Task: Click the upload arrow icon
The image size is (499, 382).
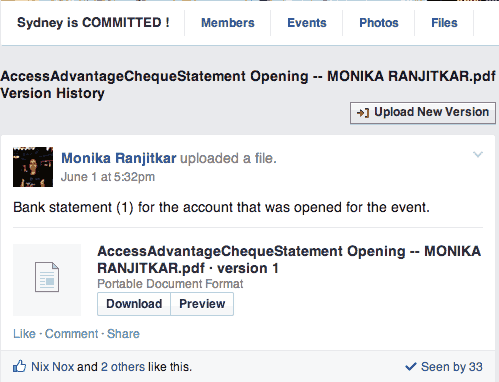Action: tap(363, 113)
